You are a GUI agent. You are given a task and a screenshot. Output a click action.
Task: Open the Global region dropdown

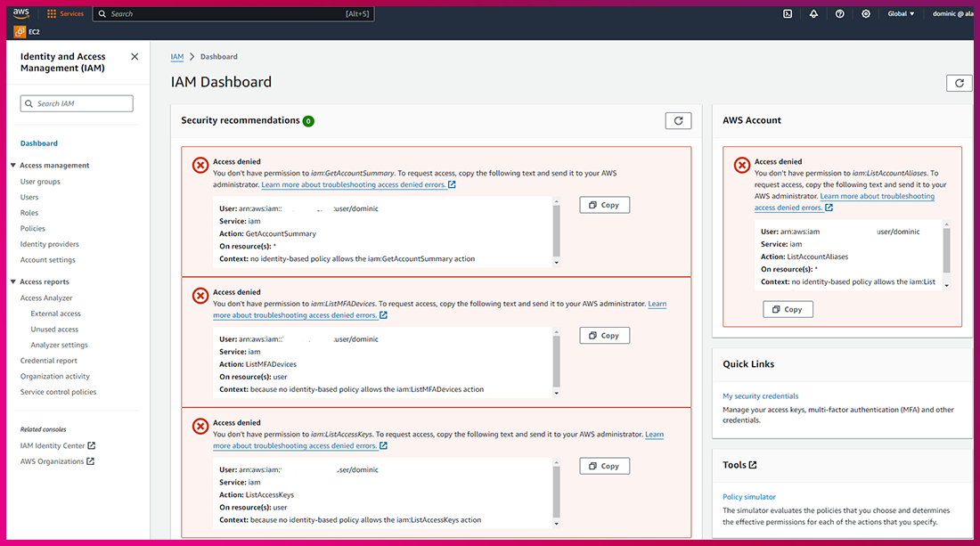tap(901, 14)
